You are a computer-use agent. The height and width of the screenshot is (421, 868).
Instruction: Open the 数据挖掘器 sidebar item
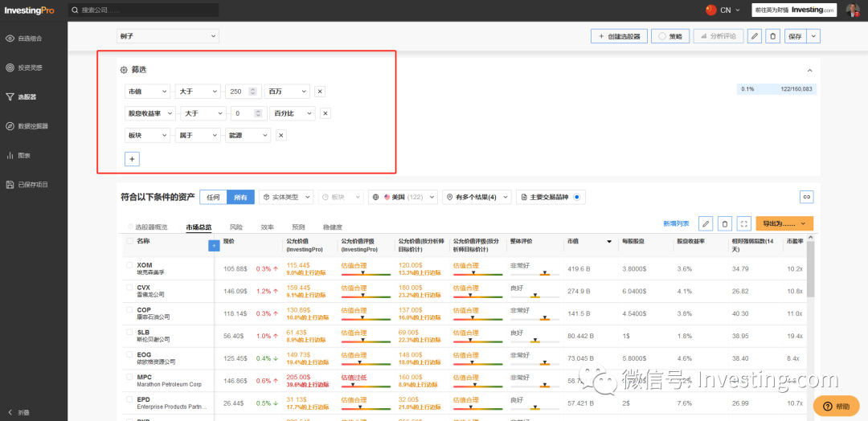pyautogui.click(x=27, y=126)
